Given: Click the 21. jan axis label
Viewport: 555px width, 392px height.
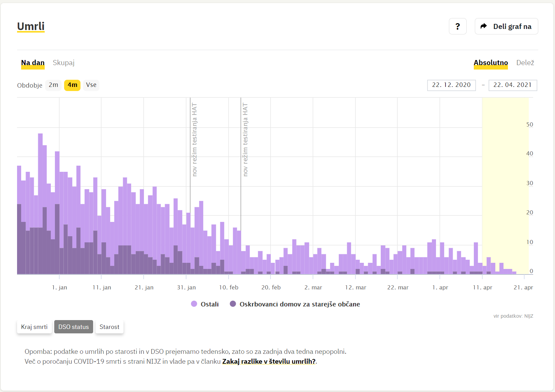Looking at the screenshot, I should pos(144,287).
